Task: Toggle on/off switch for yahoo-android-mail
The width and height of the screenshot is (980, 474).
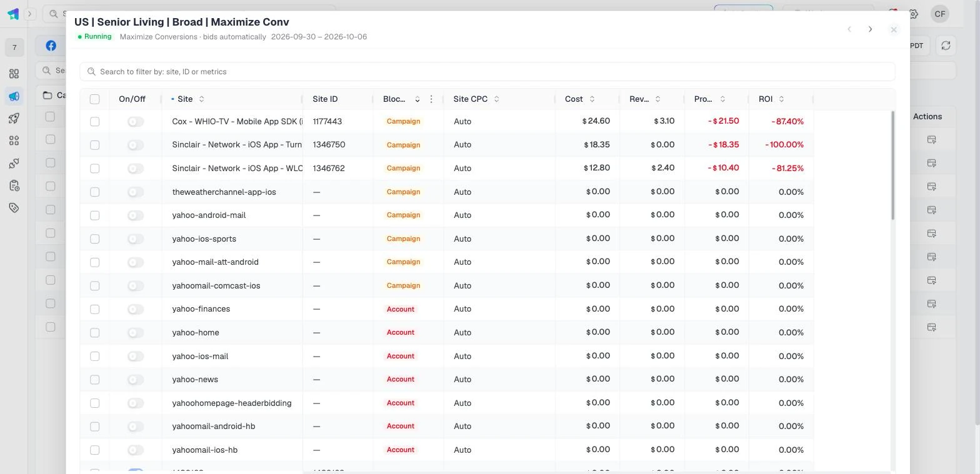Action: pos(135,215)
